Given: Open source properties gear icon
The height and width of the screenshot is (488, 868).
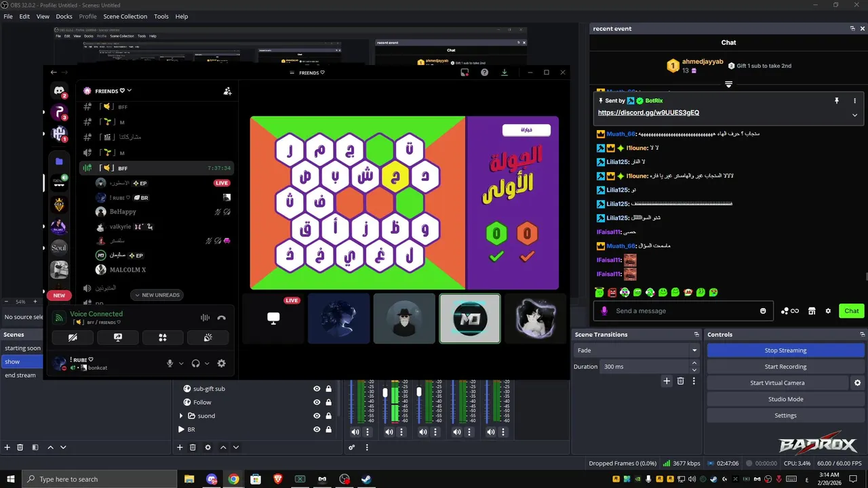Looking at the screenshot, I should (x=208, y=447).
